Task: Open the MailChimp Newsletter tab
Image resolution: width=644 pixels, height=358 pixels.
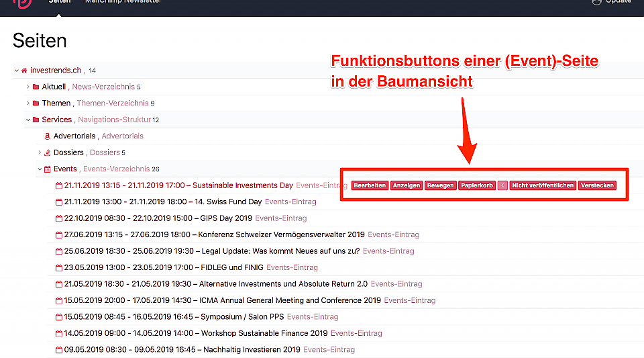Action: pyautogui.click(x=123, y=1)
